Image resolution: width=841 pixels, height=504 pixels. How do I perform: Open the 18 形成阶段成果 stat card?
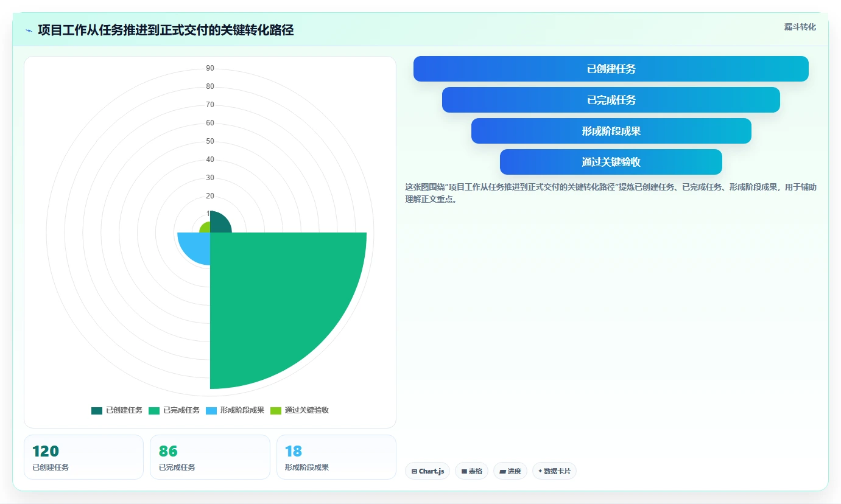(x=336, y=457)
